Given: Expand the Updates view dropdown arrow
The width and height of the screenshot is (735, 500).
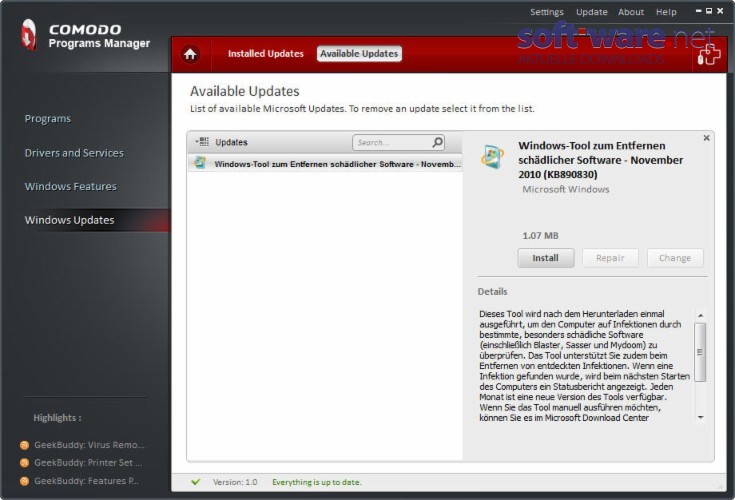Looking at the screenshot, I should [196, 141].
